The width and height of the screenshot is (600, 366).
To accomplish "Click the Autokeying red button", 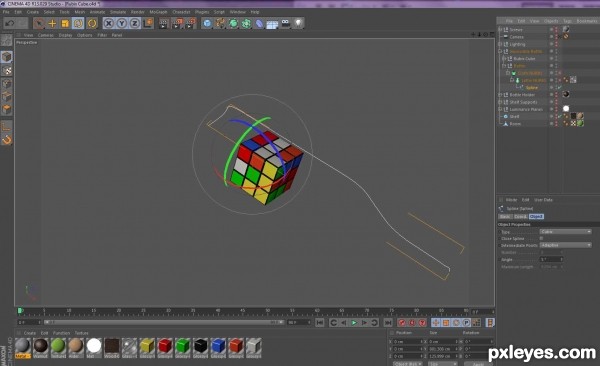I will pyautogui.click(x=412, y=323).
